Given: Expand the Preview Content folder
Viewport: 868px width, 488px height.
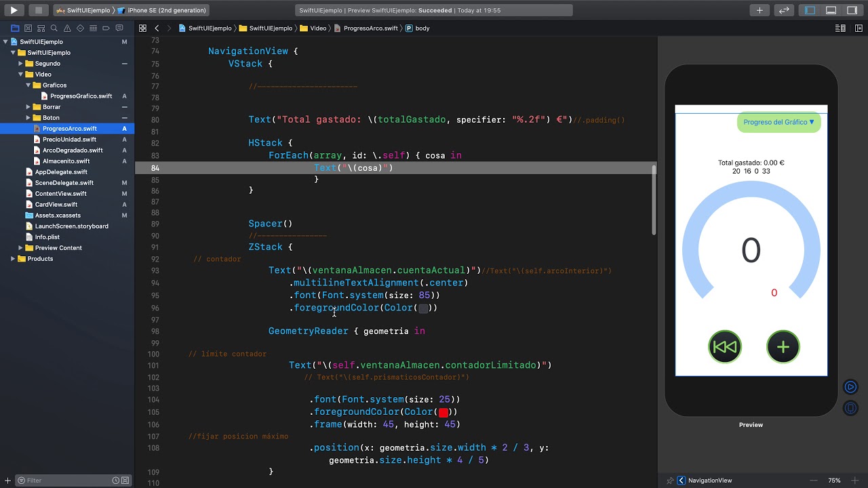Looking at the screenshot, I should click(x=20, y=248).
